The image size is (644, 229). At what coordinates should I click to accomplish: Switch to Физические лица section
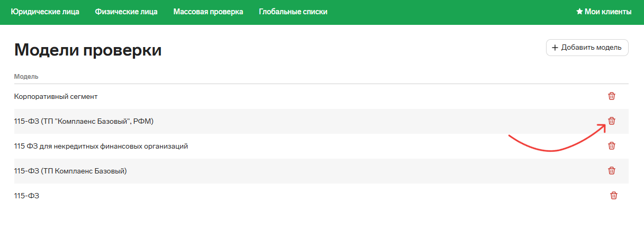click(x=126, y=12)
